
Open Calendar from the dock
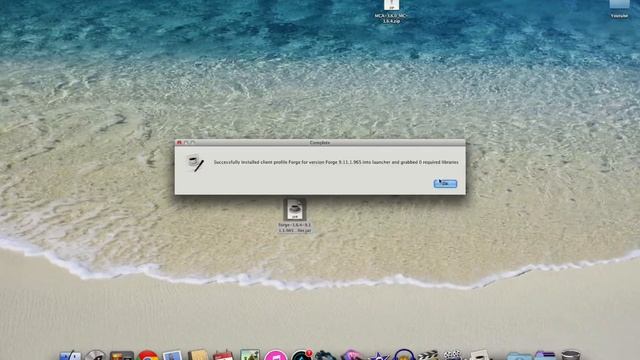[x=223, y=356]
